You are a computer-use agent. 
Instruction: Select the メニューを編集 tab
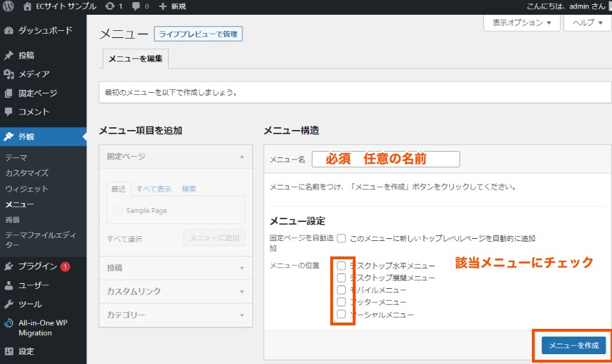[135, 59]
